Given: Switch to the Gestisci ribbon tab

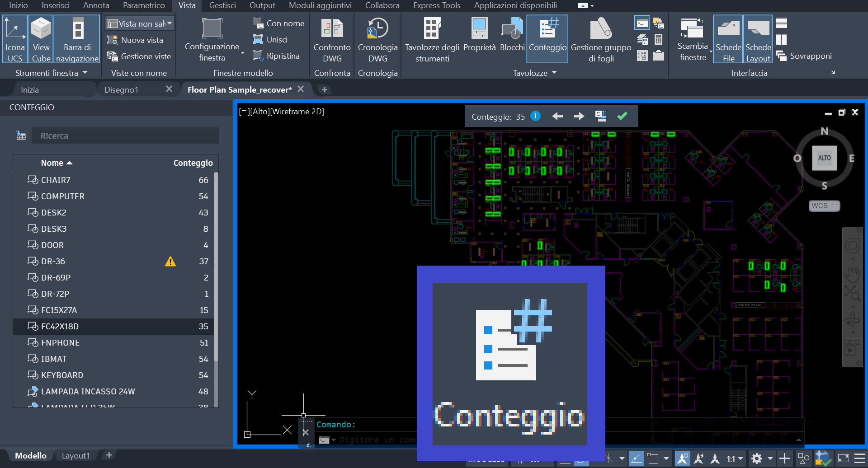Looking at the screenshot, I should pyautogui.click(x=222, y=5).
